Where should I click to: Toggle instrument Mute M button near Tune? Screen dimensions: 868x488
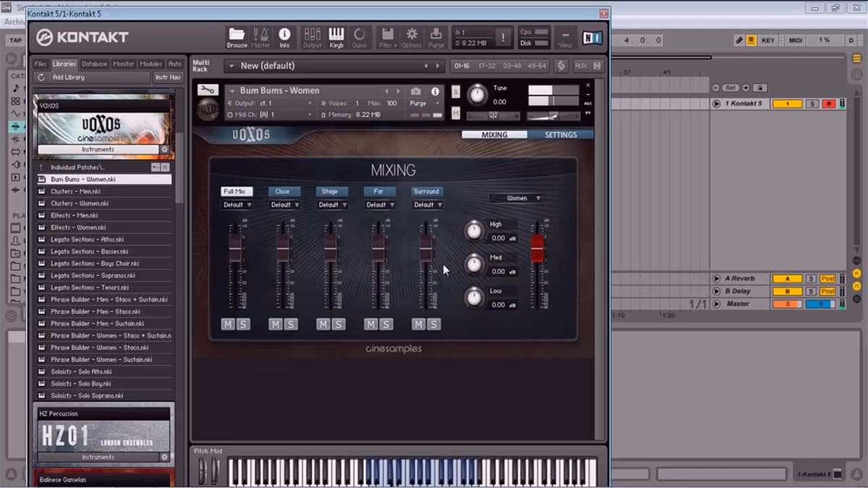456,113
